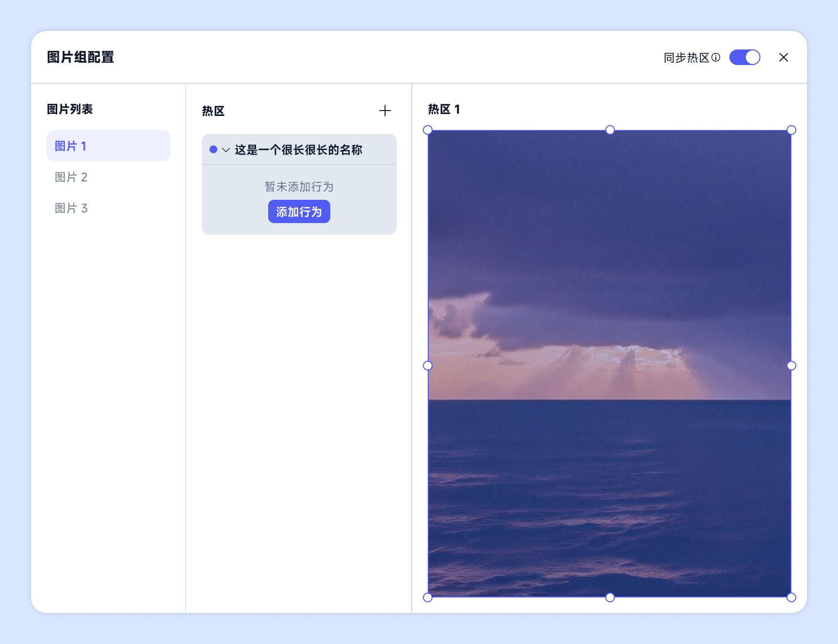
Task: Click the 图片列表 heading
Action: [70, 109]
